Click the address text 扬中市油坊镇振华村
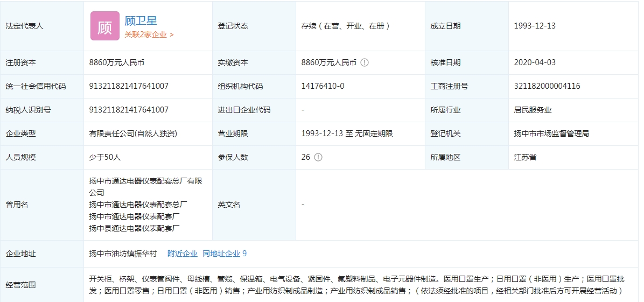This screenshot has width=644, height=302. (123, 254)
